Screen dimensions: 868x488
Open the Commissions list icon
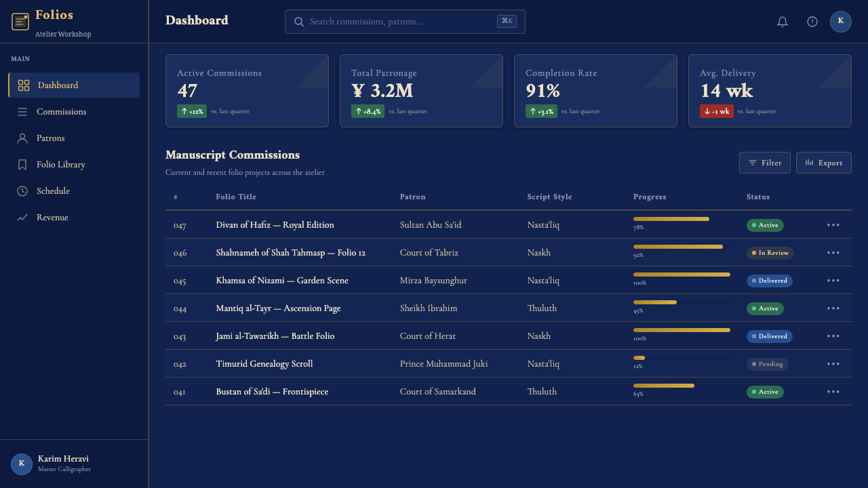(22, 112)
